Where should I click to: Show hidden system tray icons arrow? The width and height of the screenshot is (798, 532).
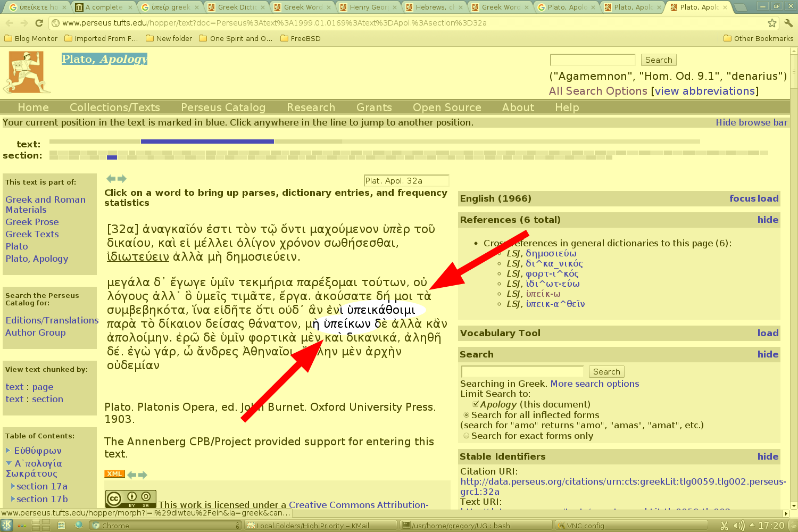752,526
